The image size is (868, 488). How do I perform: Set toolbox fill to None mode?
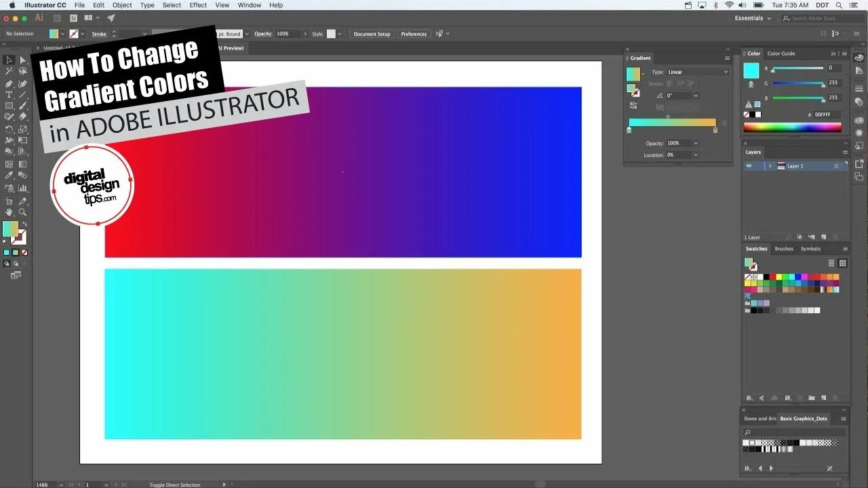coord(24,252)
